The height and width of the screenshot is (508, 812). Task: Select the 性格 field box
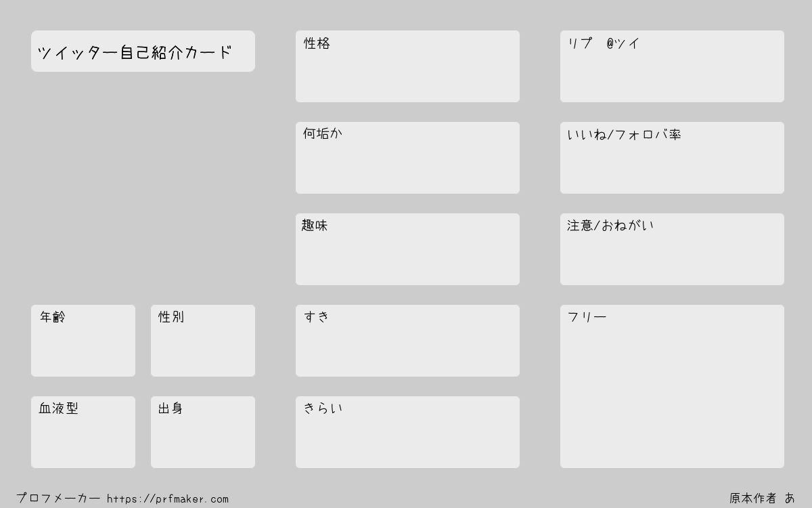(x=407, y=66)
